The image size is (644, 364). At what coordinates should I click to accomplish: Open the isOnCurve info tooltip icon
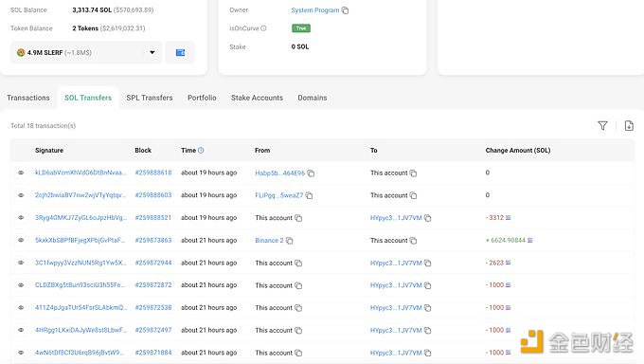tap(263, 28)
